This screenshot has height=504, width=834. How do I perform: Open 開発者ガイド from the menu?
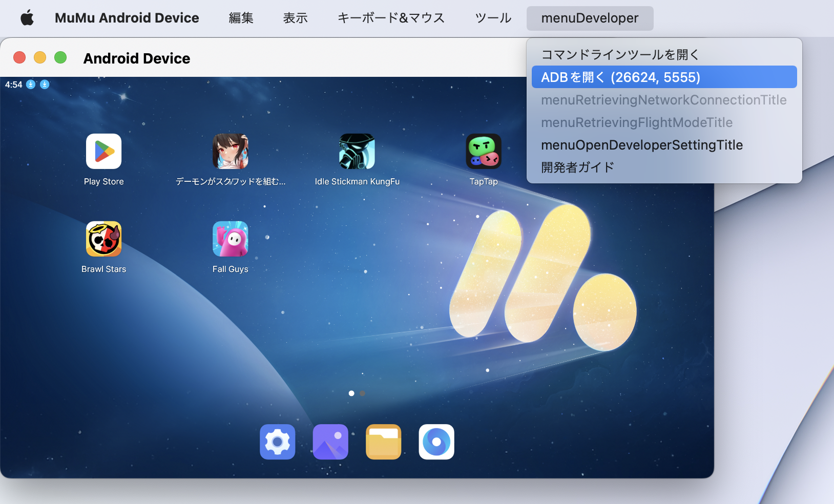click(x=577, y=167)
